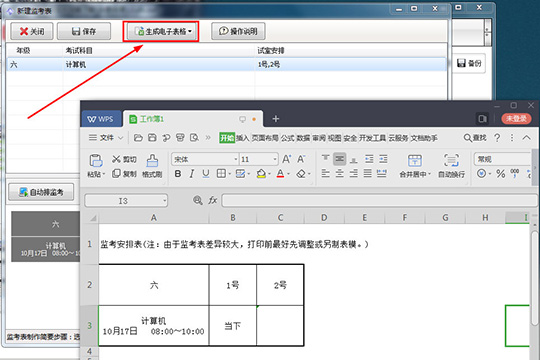Click the 备份 button in the background window
Viewport: 540px width, 360px height.
[469, 63]
